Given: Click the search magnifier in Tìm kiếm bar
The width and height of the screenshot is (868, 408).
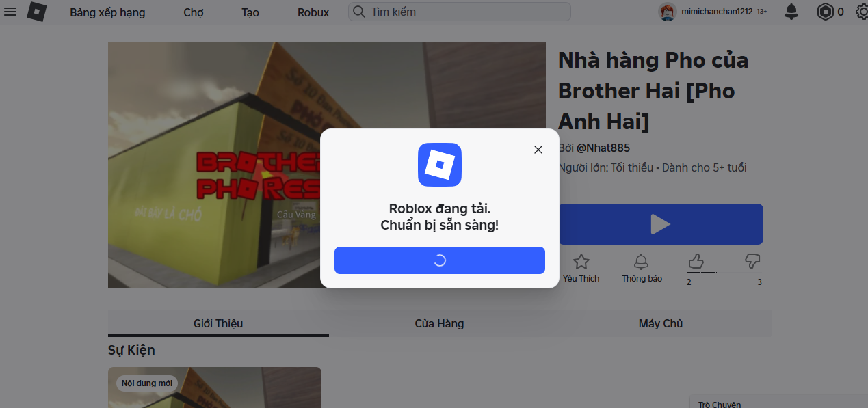Looking at the screenshot, I should point(358,12).
